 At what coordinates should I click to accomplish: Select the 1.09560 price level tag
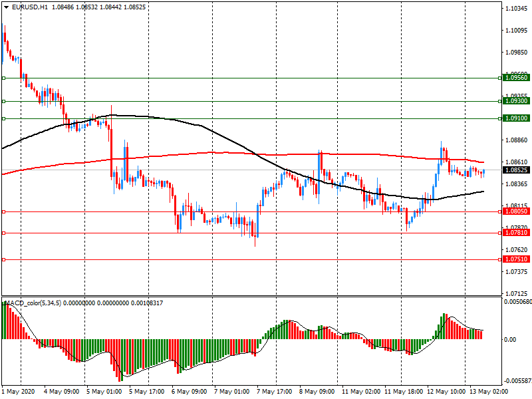coord(516,78)
